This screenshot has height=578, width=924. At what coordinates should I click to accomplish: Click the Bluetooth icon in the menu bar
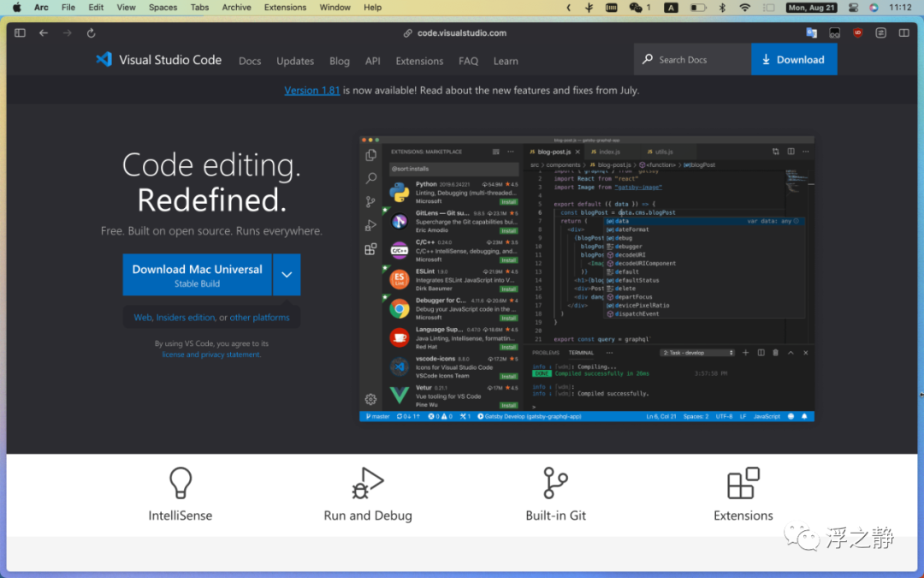pos(722,8)
